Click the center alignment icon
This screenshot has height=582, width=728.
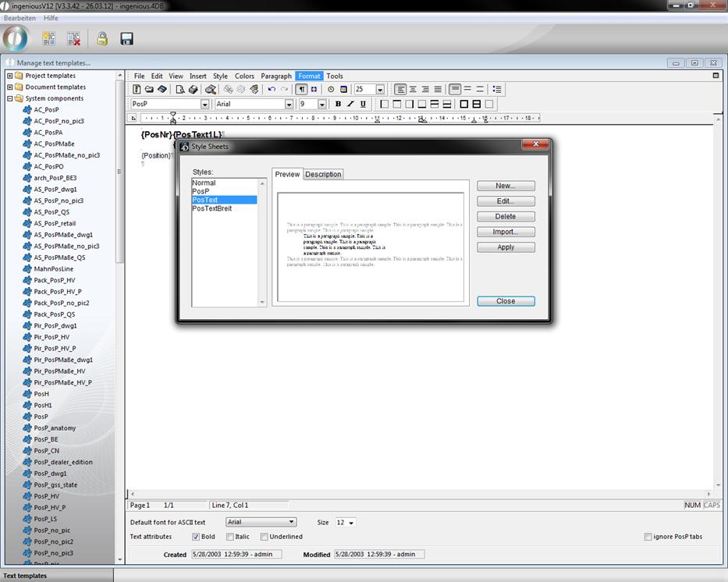pyautogui.click(x=413, y=90)
